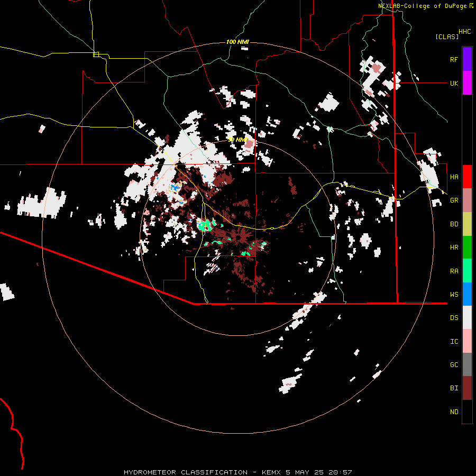
Task: Click the HA legend label
Action: coord(454,177)
